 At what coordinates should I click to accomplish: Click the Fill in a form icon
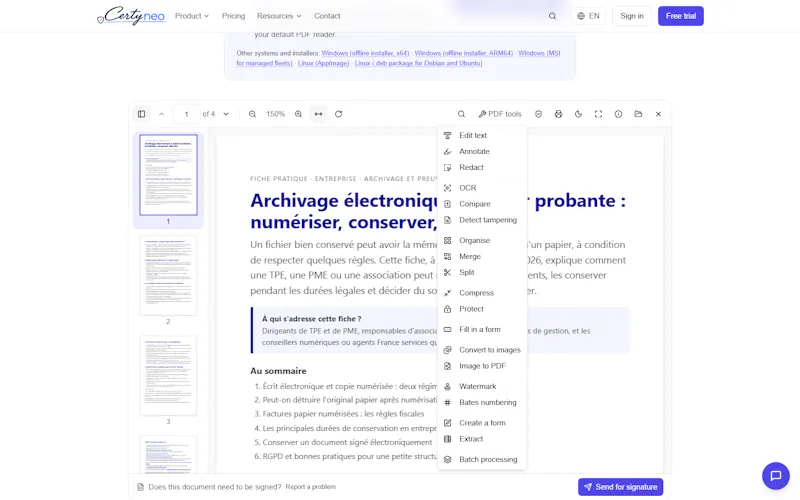pos(447,330)
